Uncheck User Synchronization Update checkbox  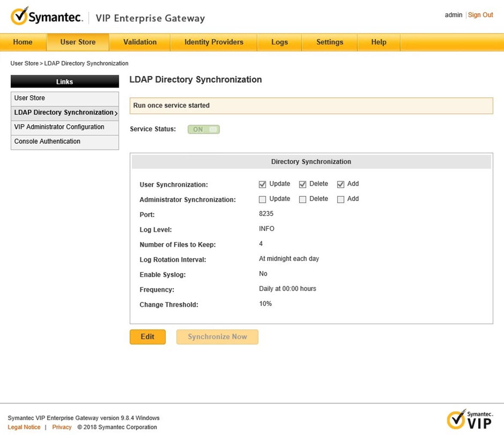point(262,184)
